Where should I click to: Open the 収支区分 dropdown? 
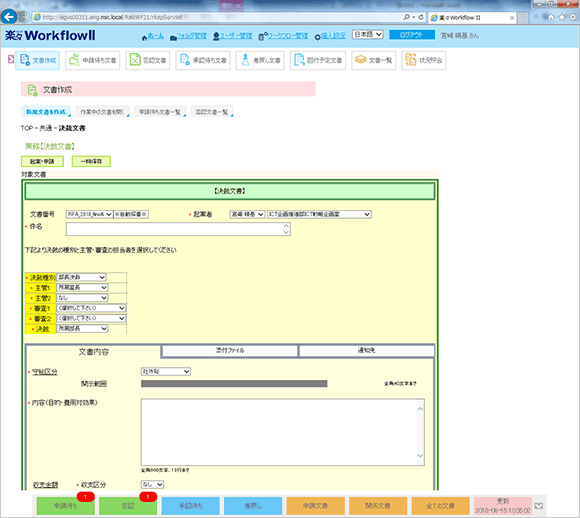(x=152, y=484)
